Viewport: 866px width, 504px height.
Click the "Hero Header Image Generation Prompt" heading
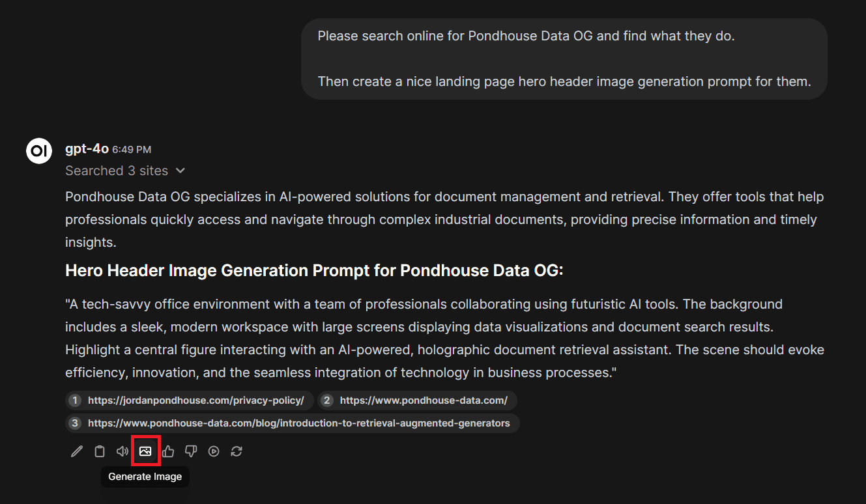tap(314, 270)
